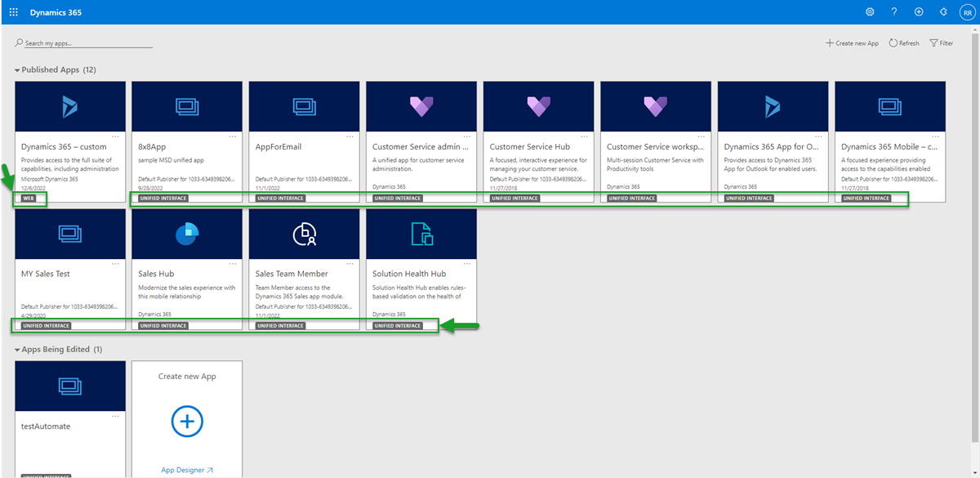
Task: Open the Help question mark icon
Action: 894,11
